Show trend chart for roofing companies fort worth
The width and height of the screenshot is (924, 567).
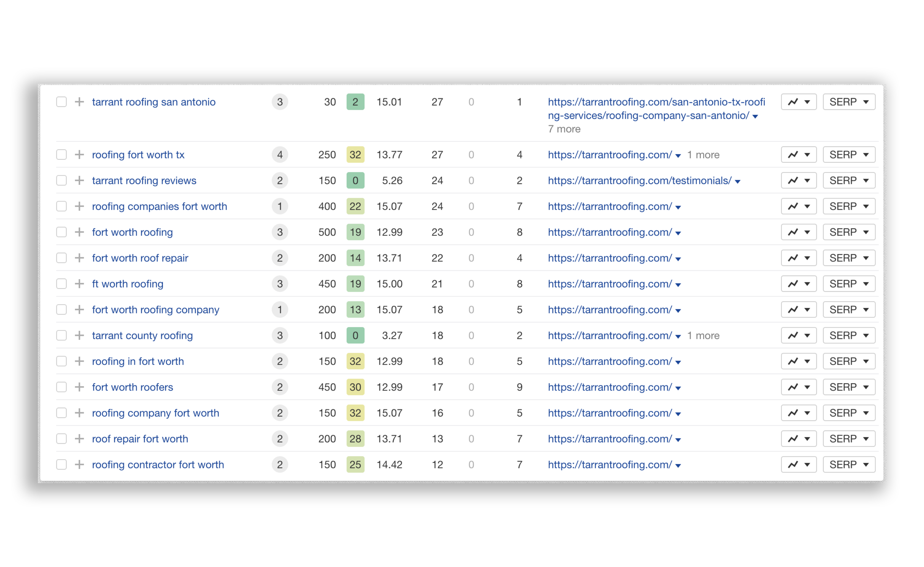(x=799, y=206)
